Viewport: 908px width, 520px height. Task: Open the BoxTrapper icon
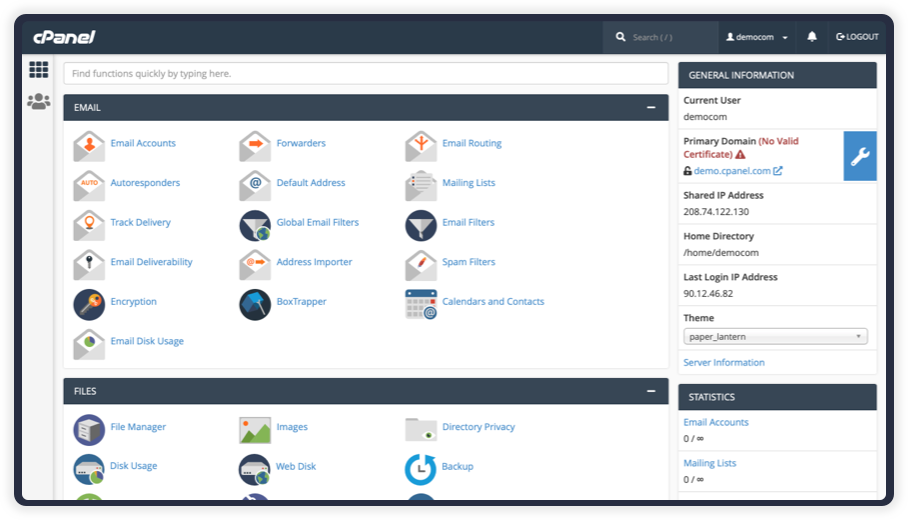pyautogui.click(x=255, y=305)
